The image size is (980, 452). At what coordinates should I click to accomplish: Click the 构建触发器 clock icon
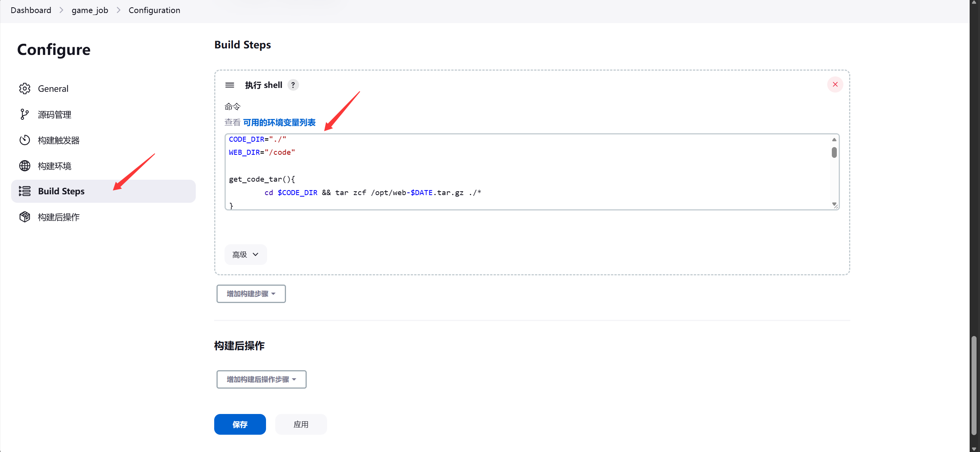pos(25,140)
